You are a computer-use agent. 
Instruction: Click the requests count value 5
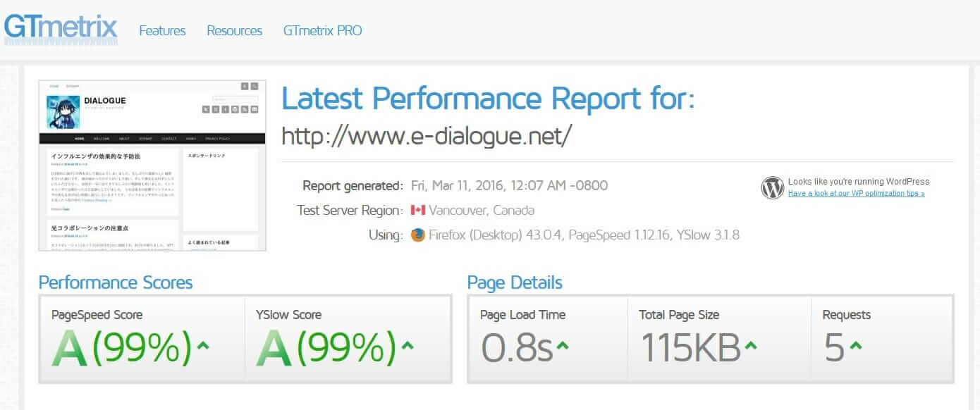pyautogui.click(x=834, y=348)
